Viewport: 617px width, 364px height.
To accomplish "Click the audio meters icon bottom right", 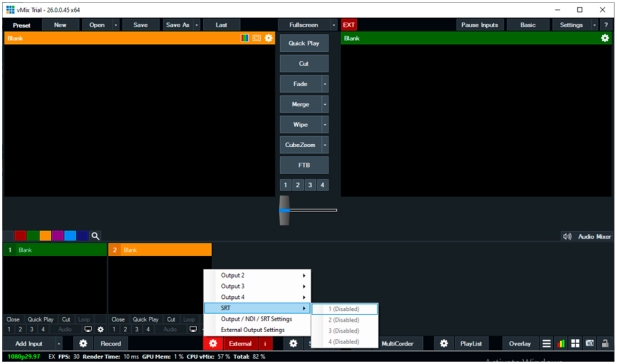I will [560, 344].
